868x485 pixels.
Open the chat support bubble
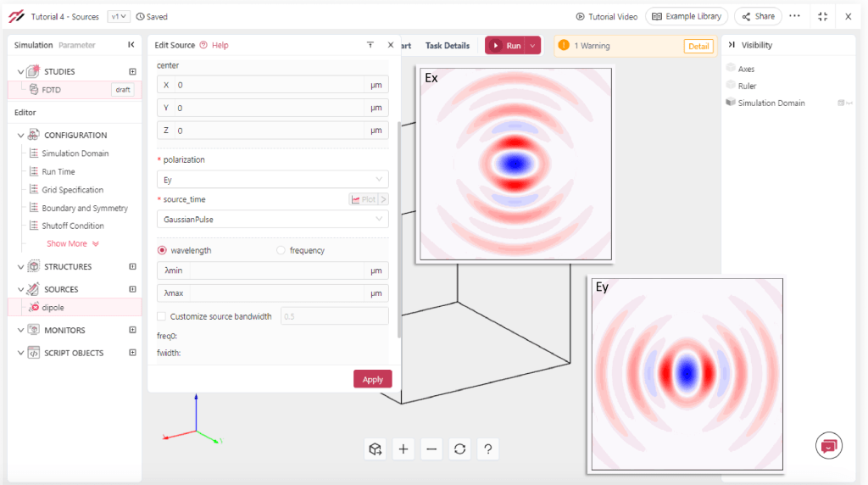[x=829, y=446]
